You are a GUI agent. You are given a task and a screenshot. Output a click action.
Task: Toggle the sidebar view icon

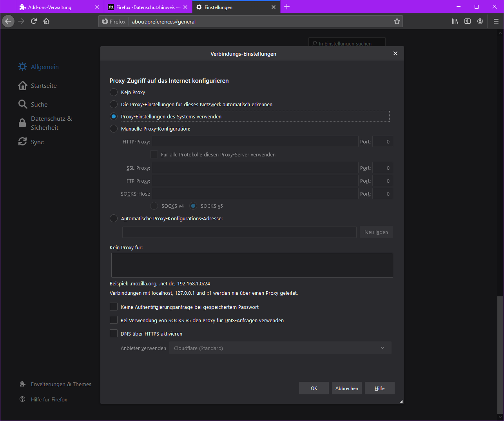click(468, 21)
